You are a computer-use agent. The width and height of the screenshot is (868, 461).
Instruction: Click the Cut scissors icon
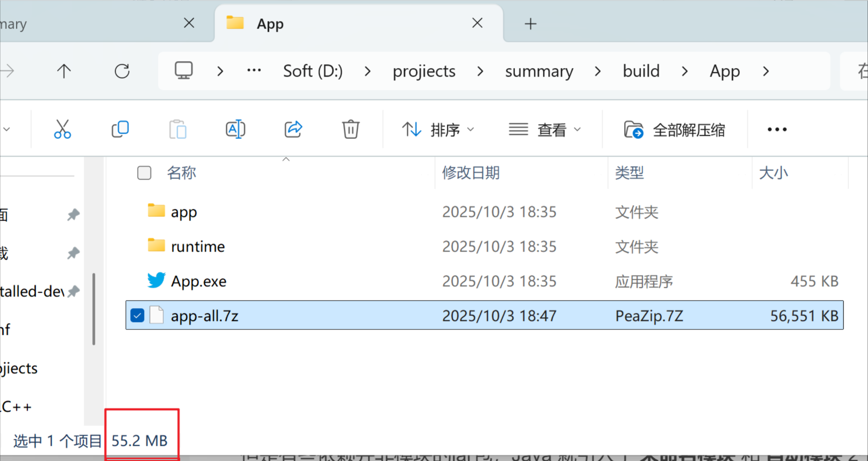(x=62, y=129)
